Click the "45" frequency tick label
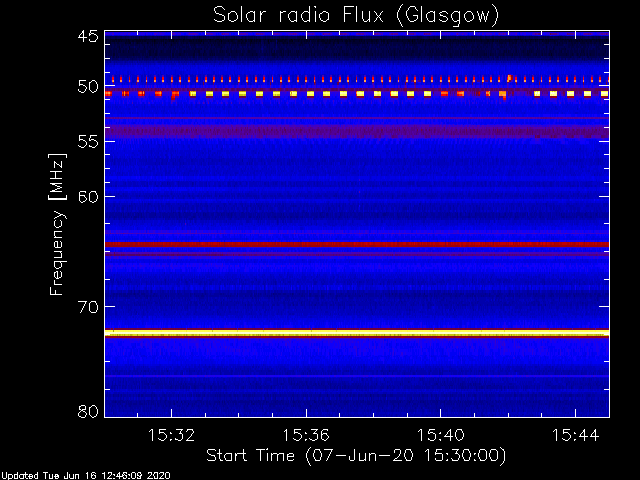Viewport: 640px width, 480px height. [x=88, y=36]
